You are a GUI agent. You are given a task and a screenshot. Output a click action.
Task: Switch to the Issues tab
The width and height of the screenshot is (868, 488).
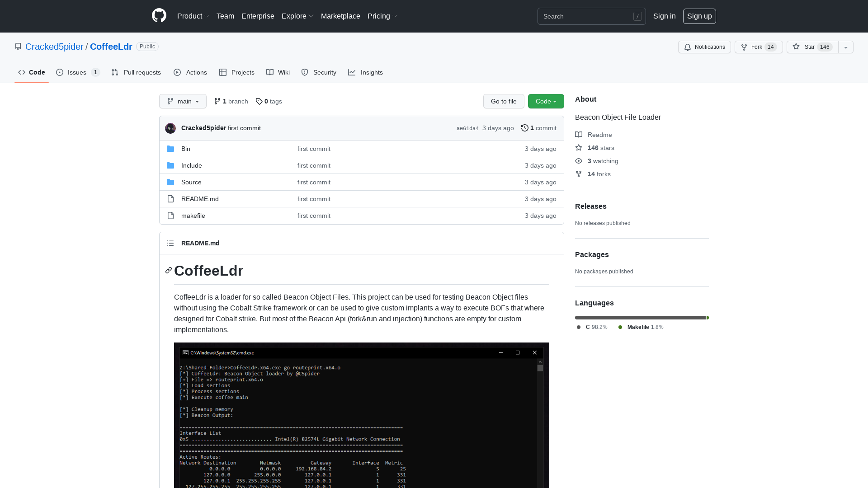pos(77,72)
